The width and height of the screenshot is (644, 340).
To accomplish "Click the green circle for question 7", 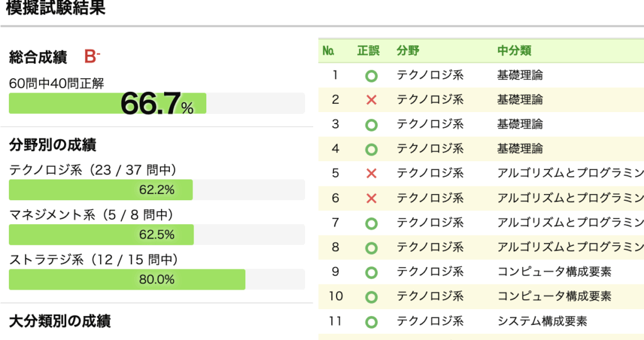I will 371,224.
